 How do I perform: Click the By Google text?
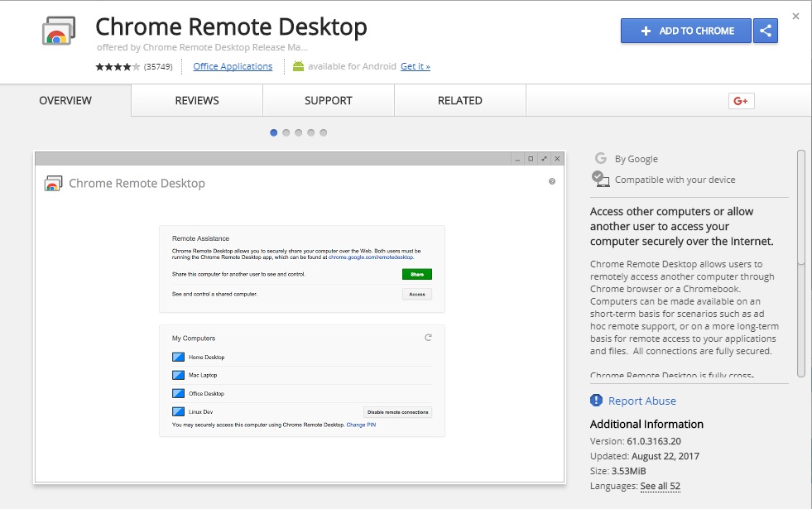click(x=637, y=159)
